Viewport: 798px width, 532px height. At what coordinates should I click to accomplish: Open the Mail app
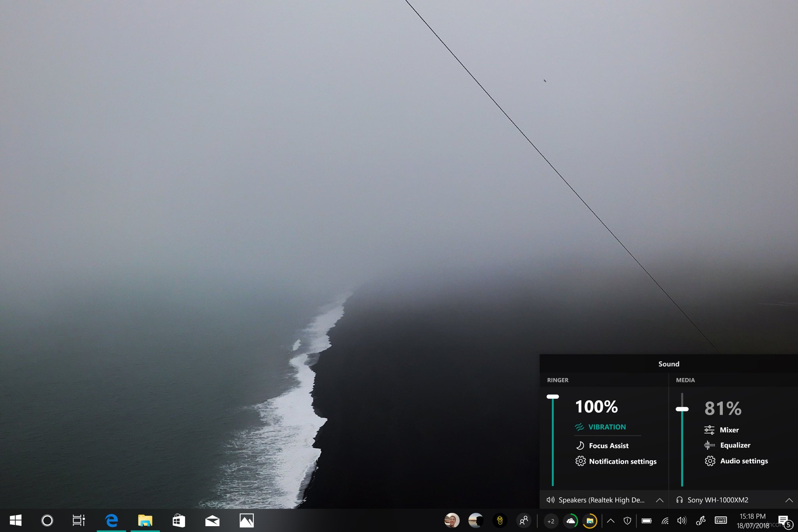212,521
